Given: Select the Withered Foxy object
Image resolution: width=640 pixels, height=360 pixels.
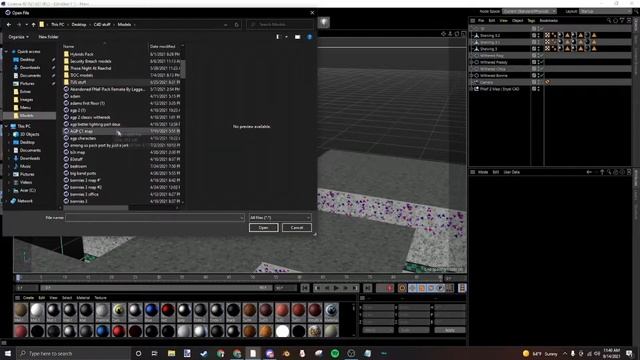Looking at the screenshot, I should click(491, 56).
